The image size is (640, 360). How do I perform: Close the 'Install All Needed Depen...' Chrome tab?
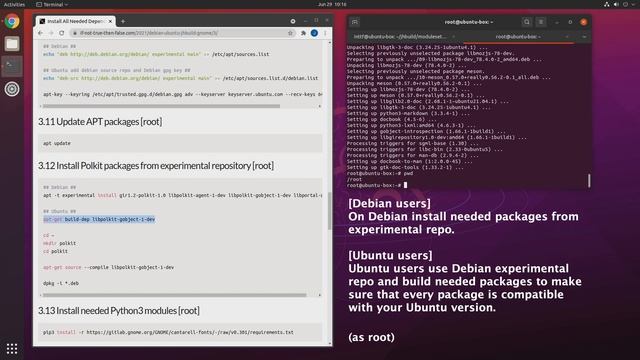click(x=110, y=21)
